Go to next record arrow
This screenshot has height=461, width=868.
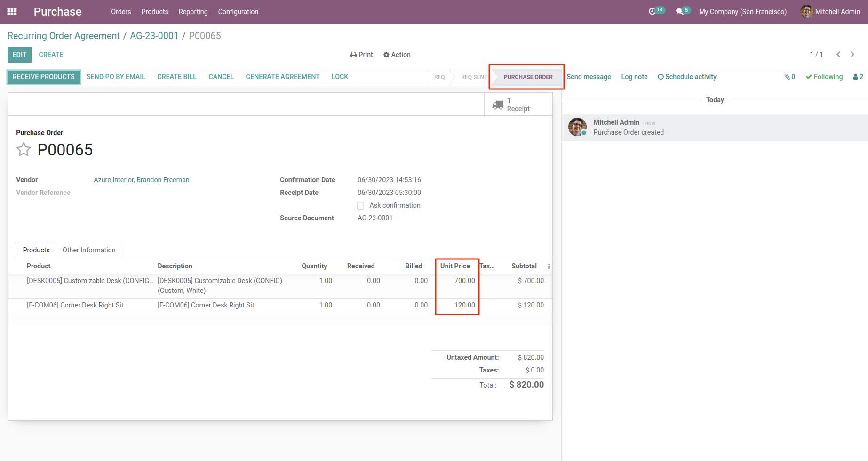(x=852, y=55)
